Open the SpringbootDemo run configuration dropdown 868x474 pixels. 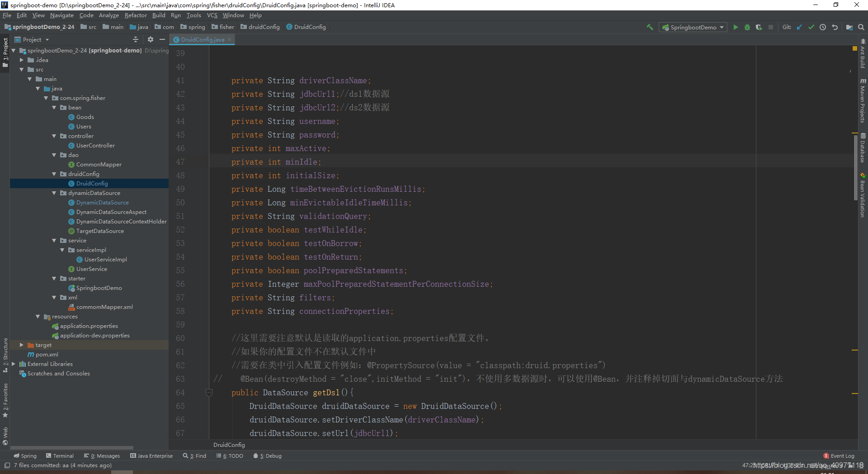[x=693, y=27]
